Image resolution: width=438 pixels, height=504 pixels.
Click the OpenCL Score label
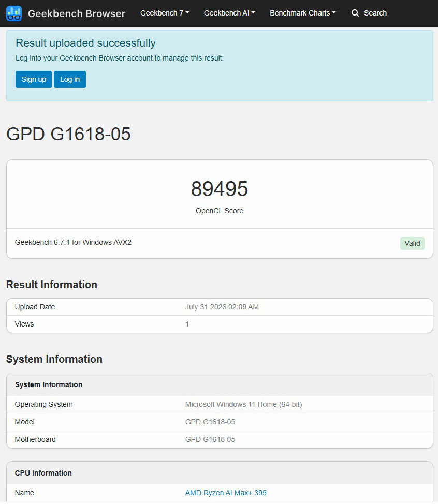[x=220, y=211]
